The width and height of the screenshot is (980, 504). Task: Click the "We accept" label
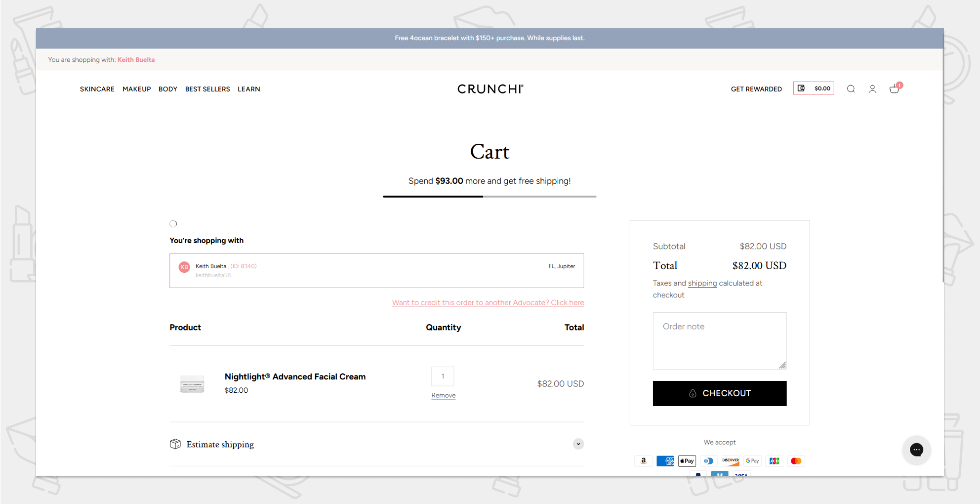[x=719, y=442]
